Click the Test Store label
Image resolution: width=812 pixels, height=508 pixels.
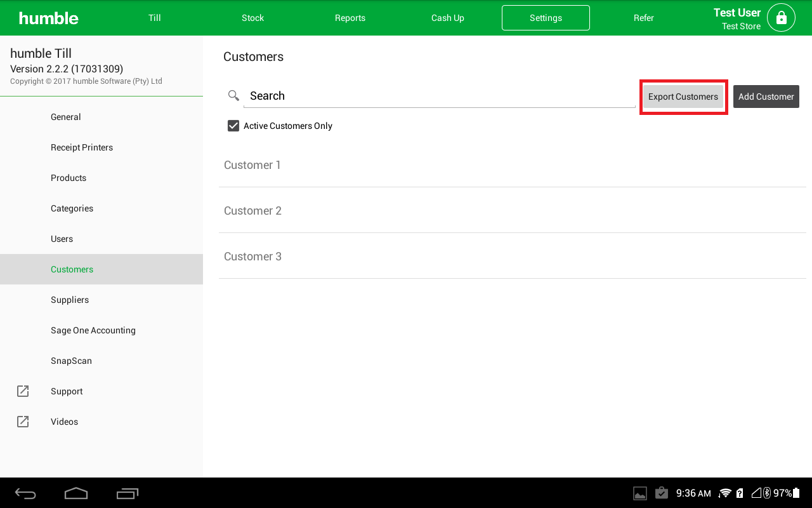[741, 27]
